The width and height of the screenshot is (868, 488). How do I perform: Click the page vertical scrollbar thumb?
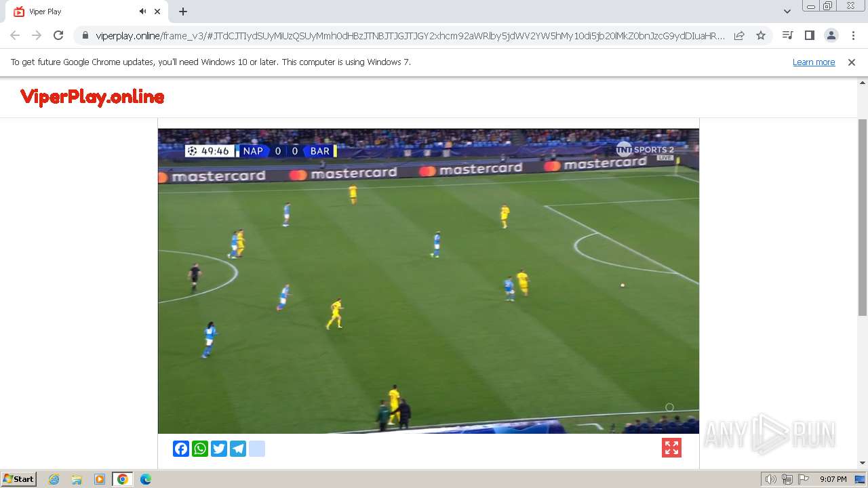tap(863, 217)
